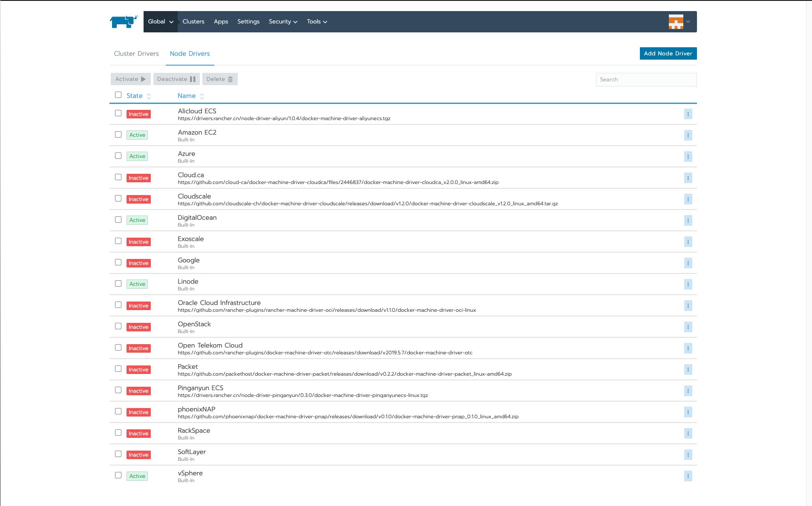This screenshot has height=506, width=812.
Task: Expand the Tools dropdown menu
Action: coord(317,22)
